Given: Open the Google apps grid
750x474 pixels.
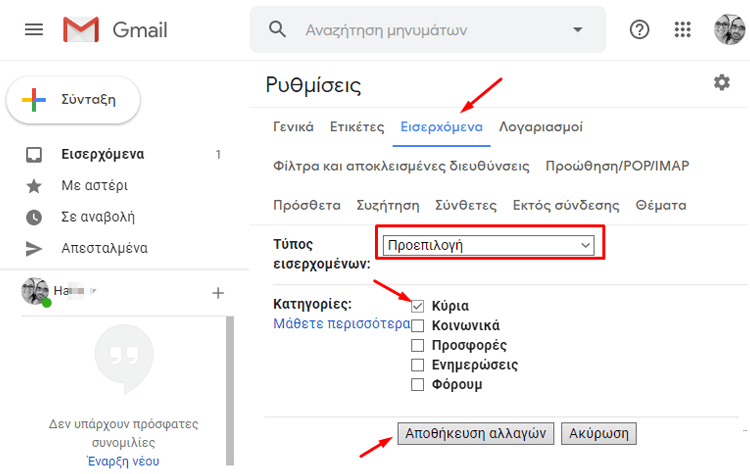Looking at the screenshot, I should coord(684,30).
